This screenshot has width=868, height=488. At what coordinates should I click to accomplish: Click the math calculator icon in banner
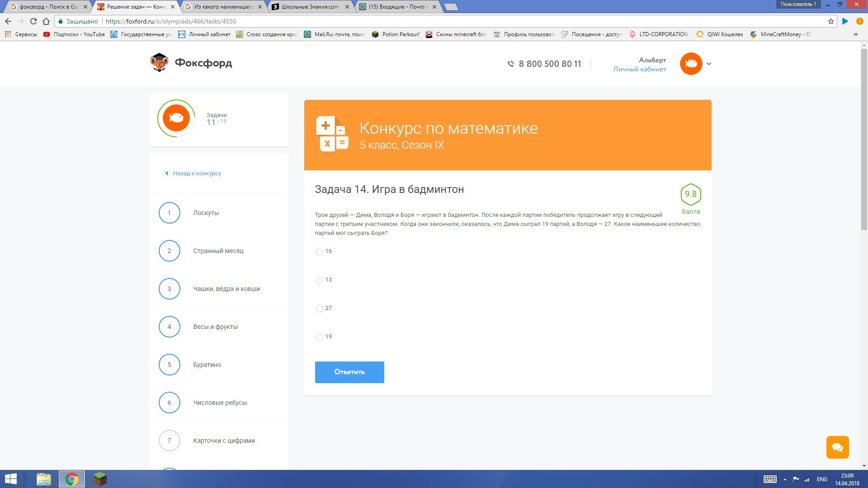pyautogui.click(x=332, y=134)
